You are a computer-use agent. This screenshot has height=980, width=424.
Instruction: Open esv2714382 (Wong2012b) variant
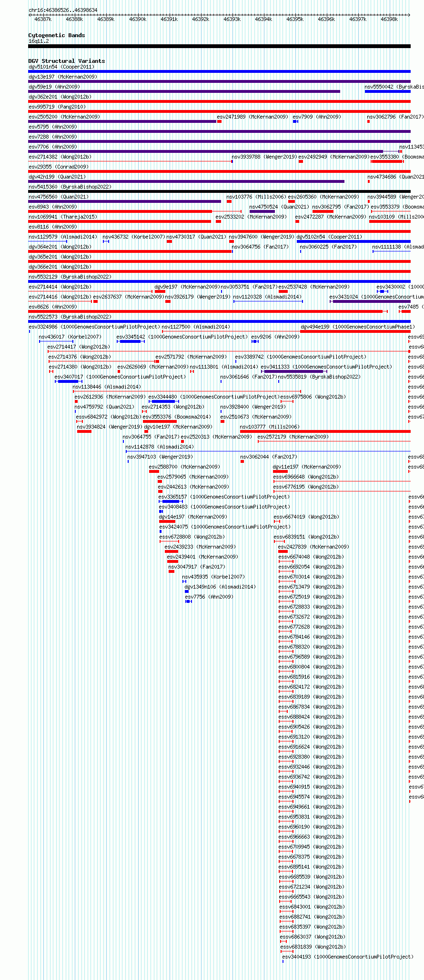60,157
